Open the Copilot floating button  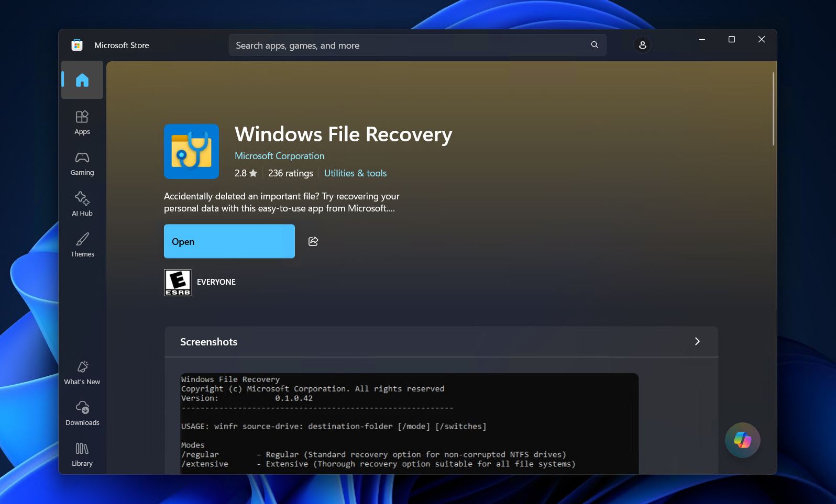(x=742, y=440)
